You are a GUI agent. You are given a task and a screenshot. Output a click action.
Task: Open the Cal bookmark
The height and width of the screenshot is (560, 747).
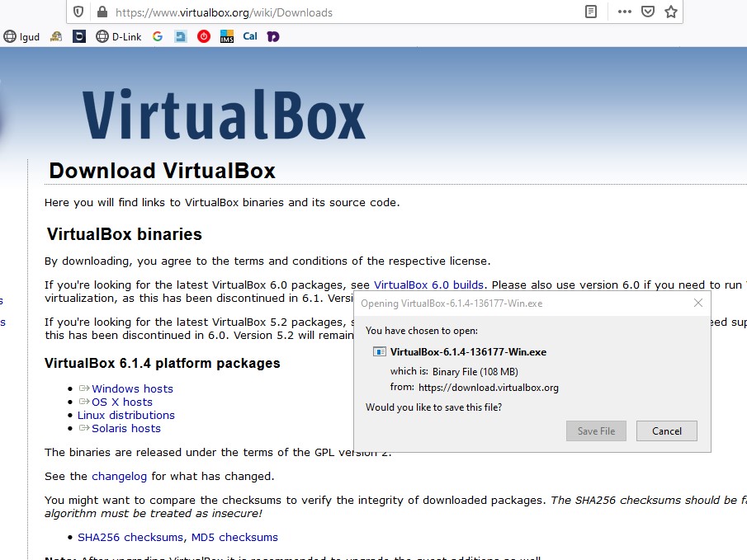click(x=250, y=36)
